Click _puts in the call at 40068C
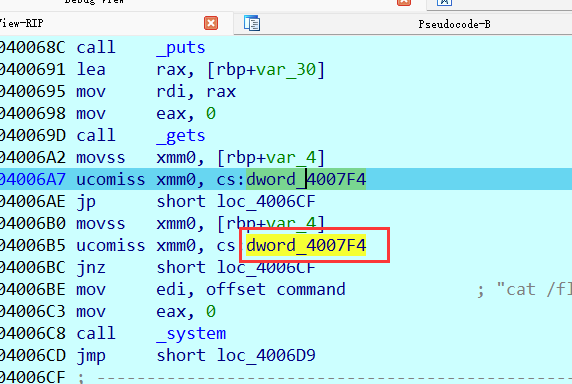The width and height of the screenshot is (572, 384). (x=181, y=47)
